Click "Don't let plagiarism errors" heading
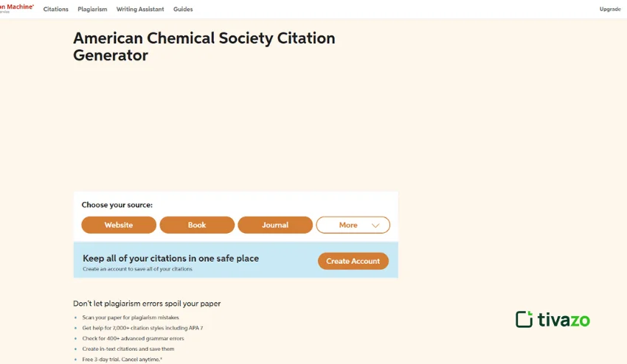 tap(147, 303)
